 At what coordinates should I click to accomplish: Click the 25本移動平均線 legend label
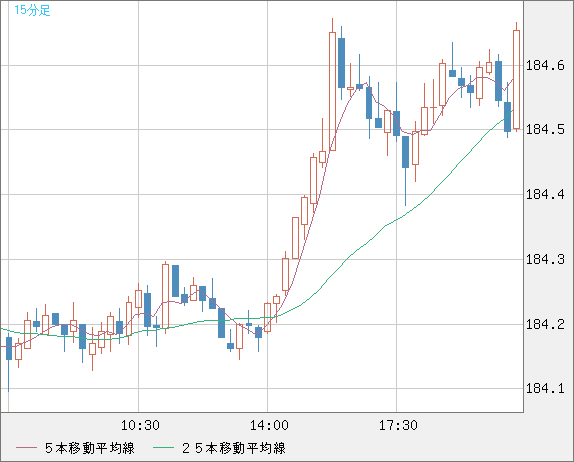234,448
